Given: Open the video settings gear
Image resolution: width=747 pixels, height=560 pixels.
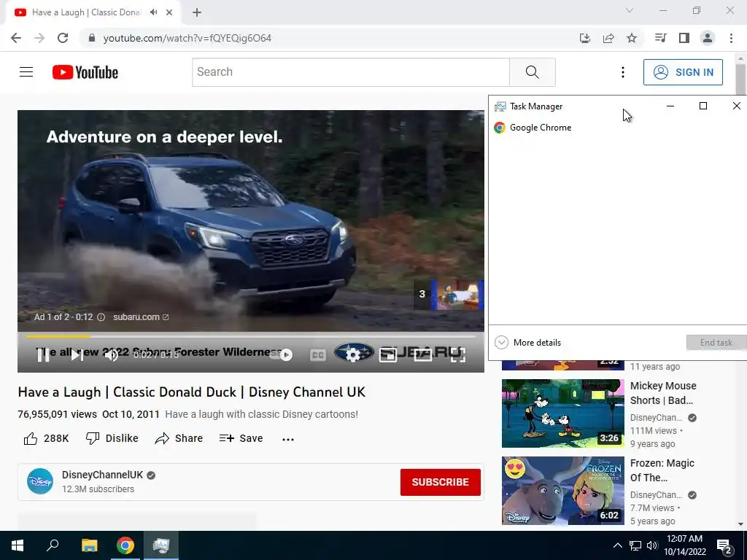Looking at the screenshot, I should pos(352,355).
